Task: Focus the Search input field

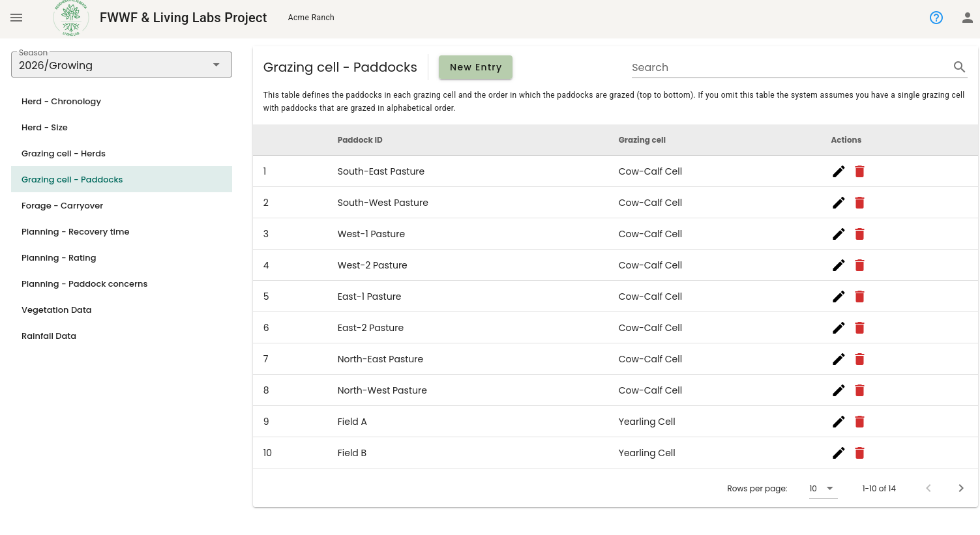Action: [790, 67]
